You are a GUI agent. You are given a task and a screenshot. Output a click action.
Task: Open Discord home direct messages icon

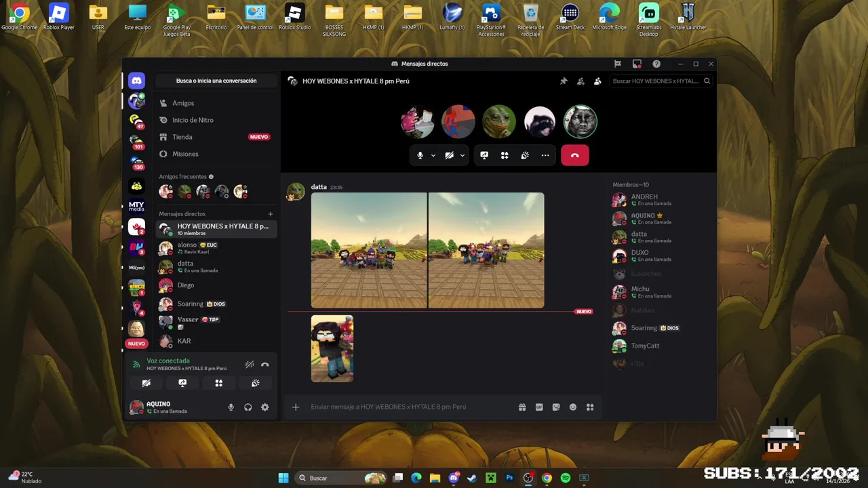[136, 81]
